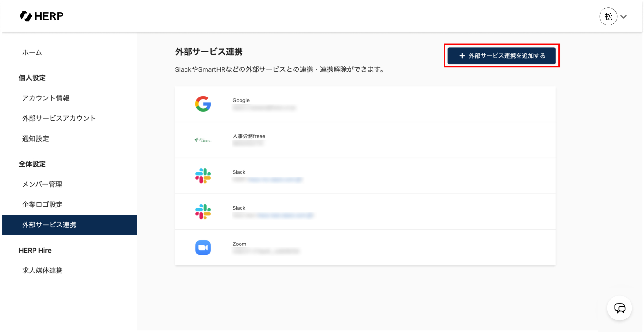The image size is (644, 332).
Task: Click the 人事労務freee integration row
Action: click(x=365, y=140)
